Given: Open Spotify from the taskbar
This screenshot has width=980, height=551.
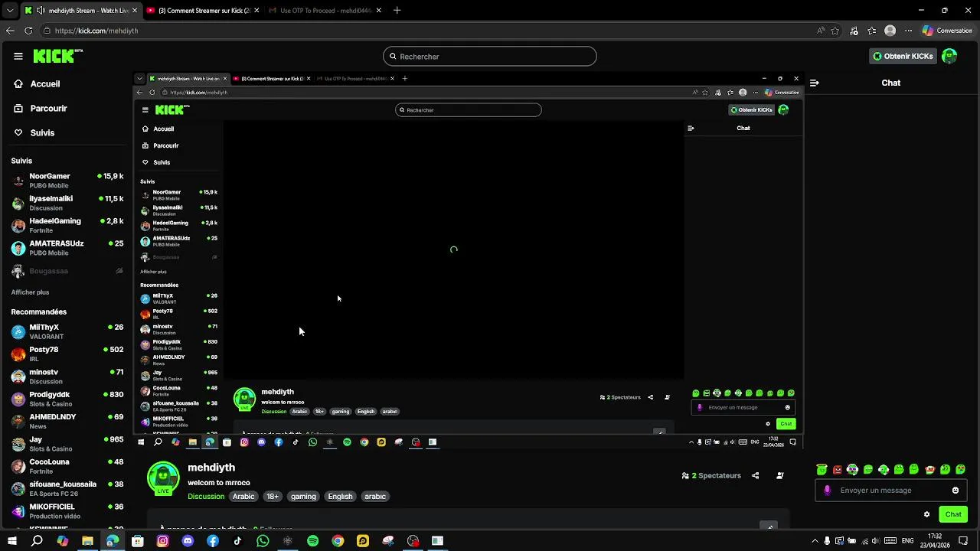Looking at the screenshot, I should pyautogui.click(x=312, y=541).
